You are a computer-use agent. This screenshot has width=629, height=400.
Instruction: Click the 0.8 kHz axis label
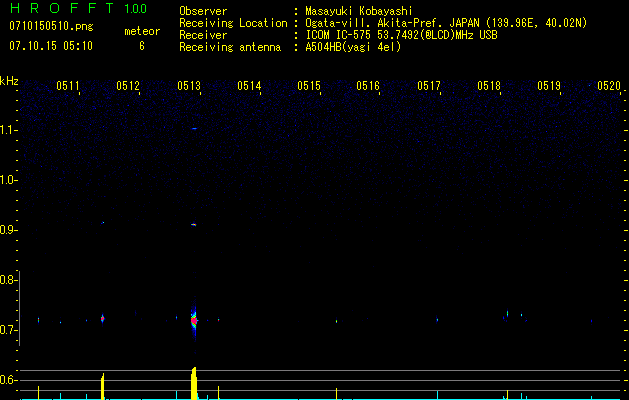(x=7, y=280)
